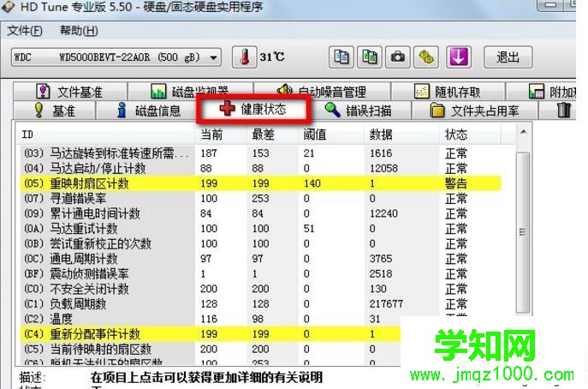Select row (C0) 不安全关闭计数
Image resolution: width=588 pixels, height=389 pixels.
pyautogui.click(x=261, y=289)
